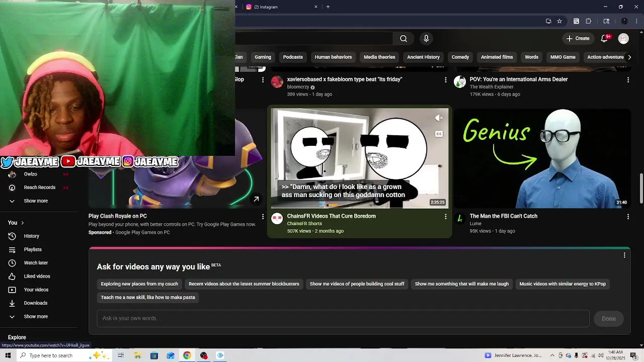The width and height of the screenshot is (644, 362).
Task: Open the Chrome profile avatar
Action: click(624, 21)
